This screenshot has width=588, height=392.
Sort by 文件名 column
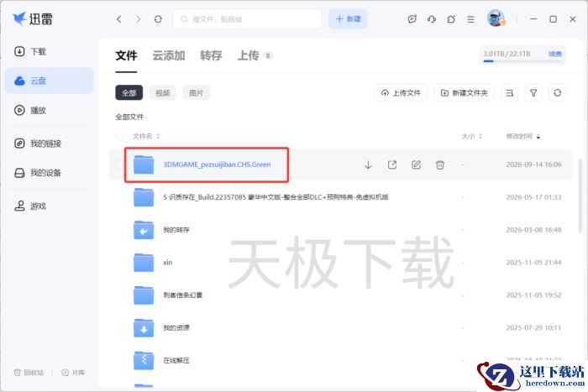[146, 136]
